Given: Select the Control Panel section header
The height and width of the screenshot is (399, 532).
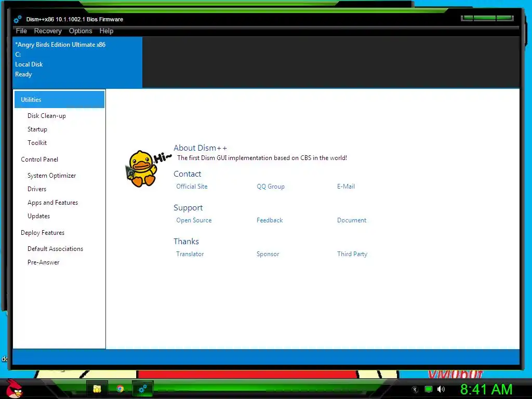Looking at the screenshot, I should (39, 159).
